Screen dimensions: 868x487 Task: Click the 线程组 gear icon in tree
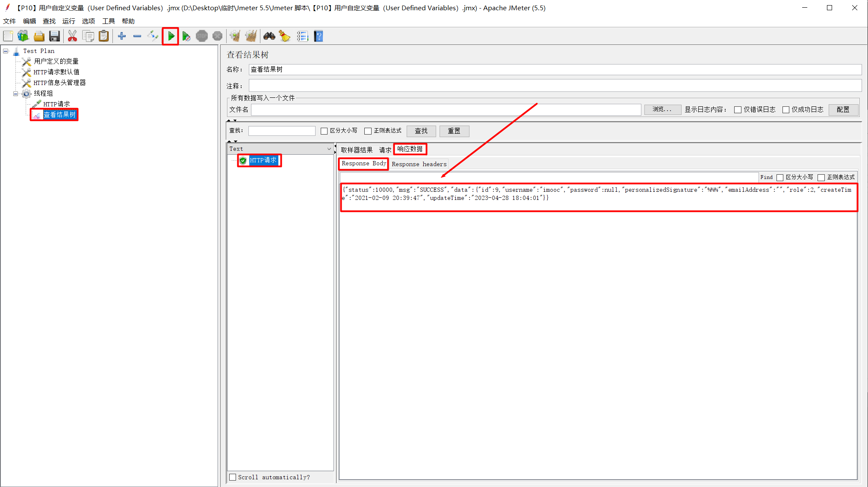pyautogui.click(x=27, y=94)
